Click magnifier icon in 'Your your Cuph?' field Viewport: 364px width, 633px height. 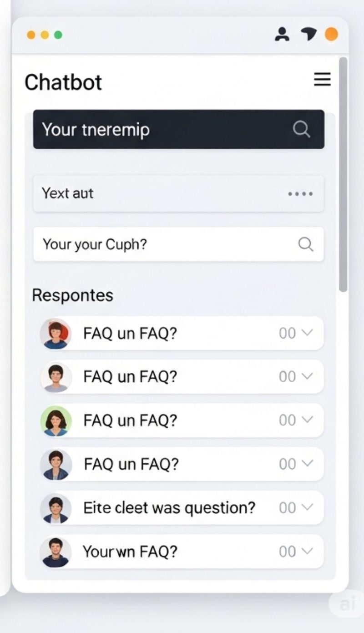coord(305,244)
